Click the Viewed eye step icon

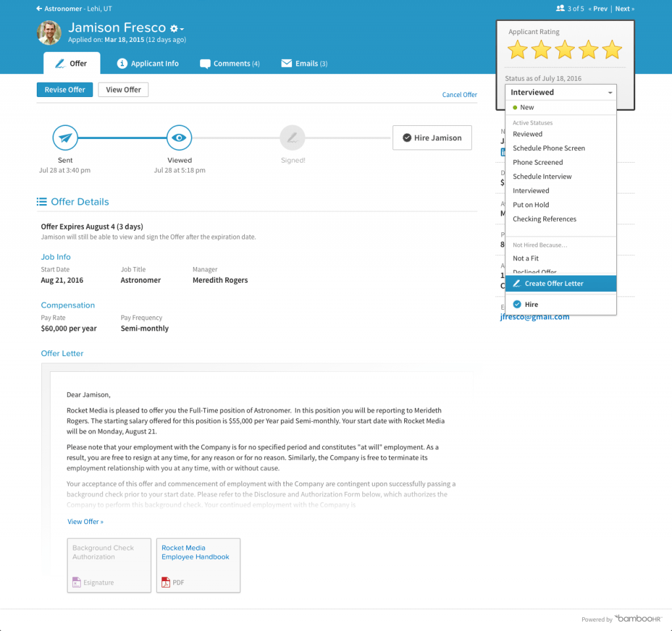tap(179, 138)
